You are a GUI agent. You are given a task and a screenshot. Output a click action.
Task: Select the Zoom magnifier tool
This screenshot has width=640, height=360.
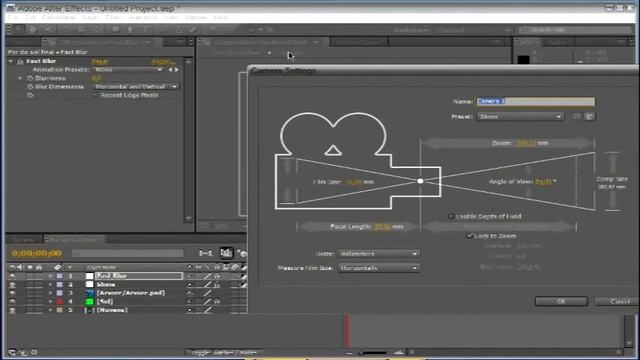(48, 29)
